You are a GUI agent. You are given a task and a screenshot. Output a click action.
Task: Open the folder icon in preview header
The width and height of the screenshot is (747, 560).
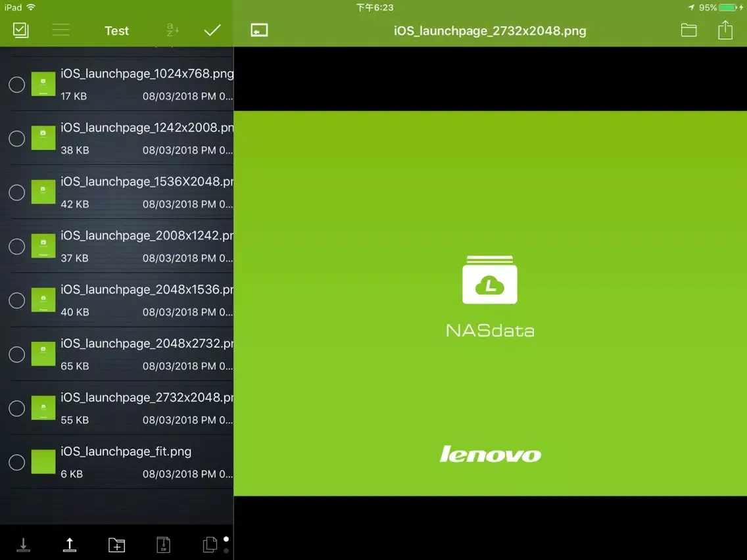pyautogui.click(x=688, y=30)
